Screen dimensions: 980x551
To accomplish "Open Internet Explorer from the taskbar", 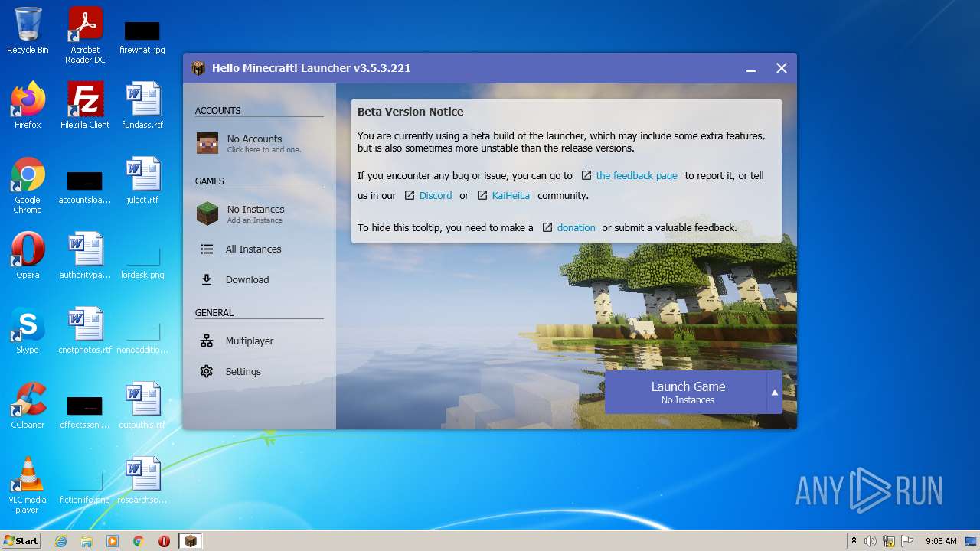I will point(60,541).
